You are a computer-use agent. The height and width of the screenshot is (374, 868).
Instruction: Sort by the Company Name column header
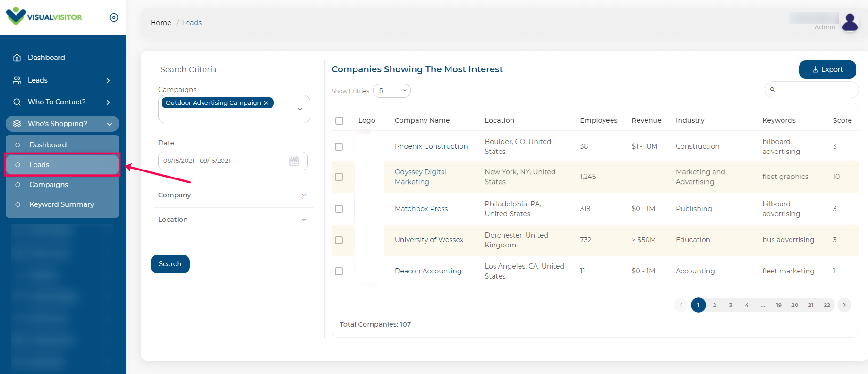point(422,120)
